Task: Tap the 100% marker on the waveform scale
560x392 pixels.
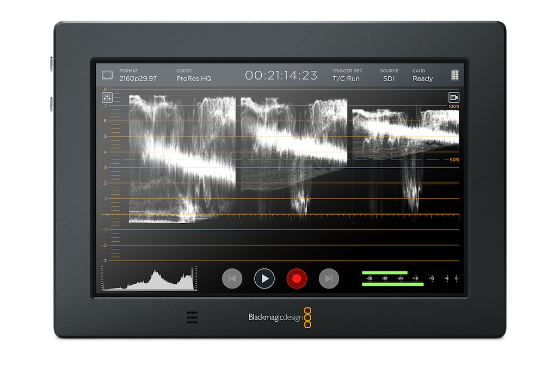Action: (x=453, y=107)
